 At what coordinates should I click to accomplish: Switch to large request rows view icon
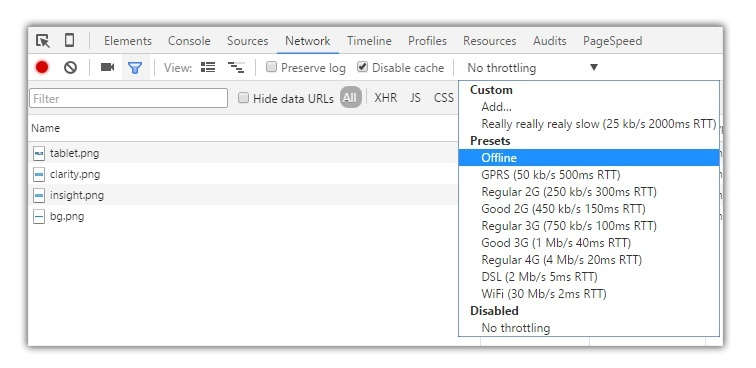click(x=208, y=68)
